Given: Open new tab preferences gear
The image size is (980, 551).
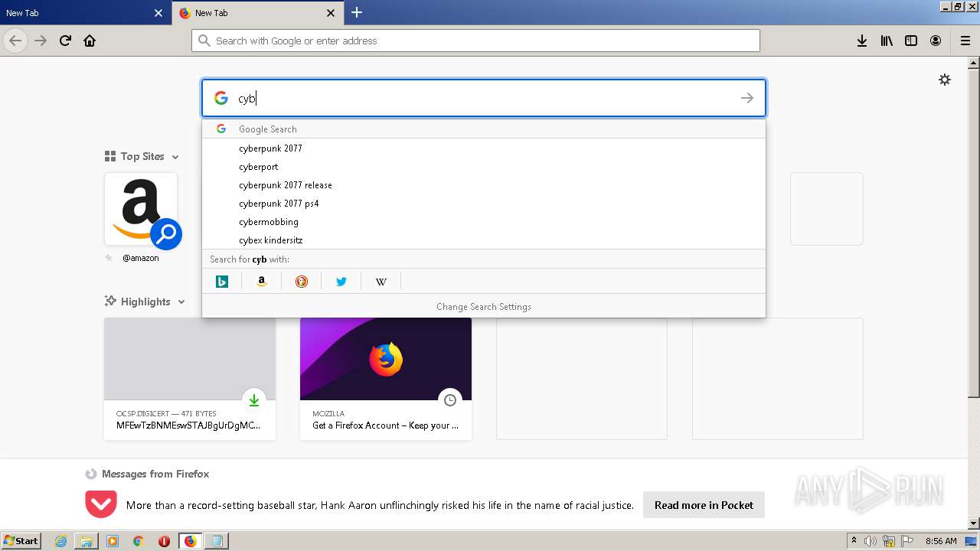Looking at the screenshot, I should click(x=945, y=80).
